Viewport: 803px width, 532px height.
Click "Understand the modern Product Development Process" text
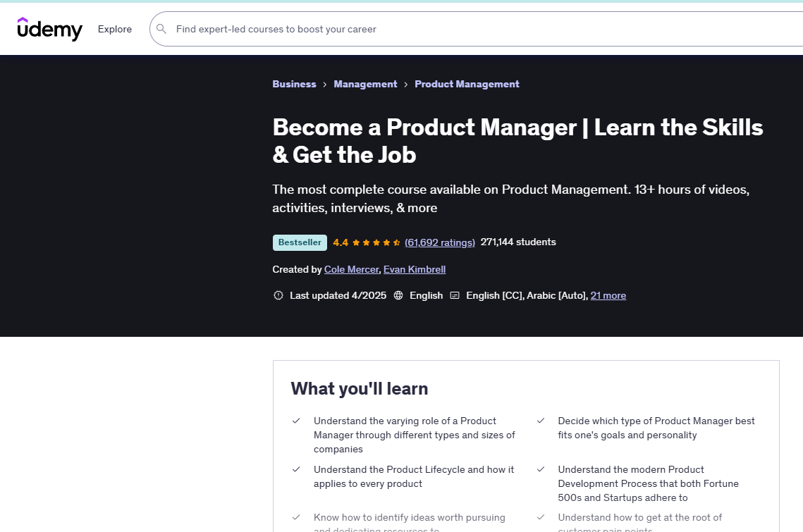[x=649, y=483]
